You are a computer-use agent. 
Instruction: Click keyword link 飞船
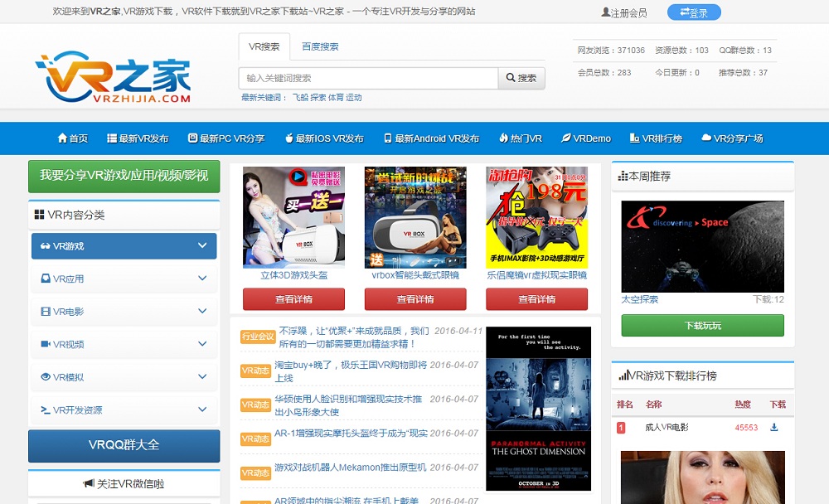(300, 97)
